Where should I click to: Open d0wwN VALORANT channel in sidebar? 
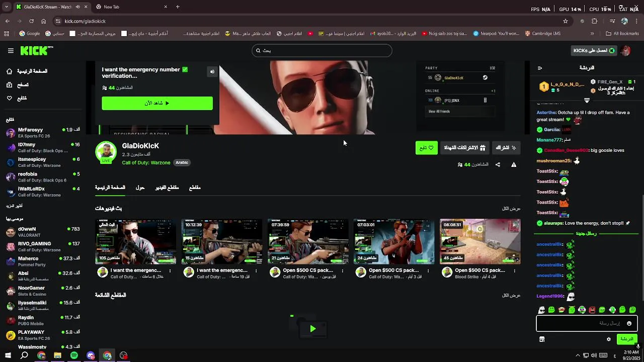(43, 232)
